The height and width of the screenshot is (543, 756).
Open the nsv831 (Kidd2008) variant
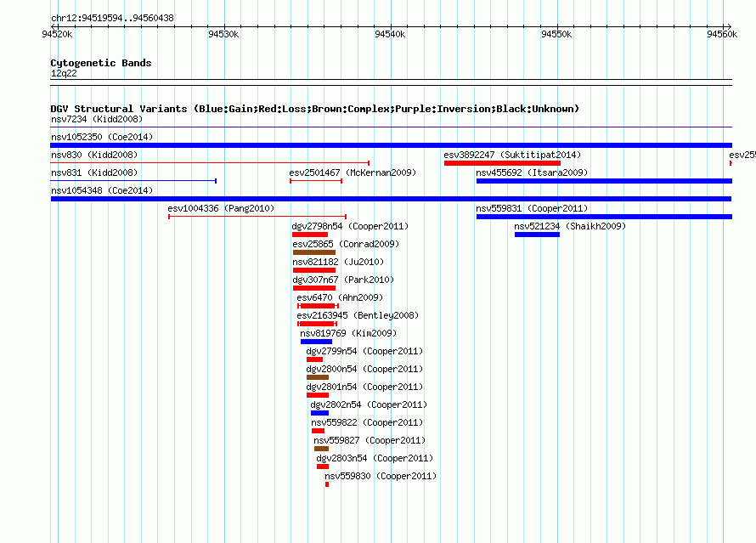94,173
